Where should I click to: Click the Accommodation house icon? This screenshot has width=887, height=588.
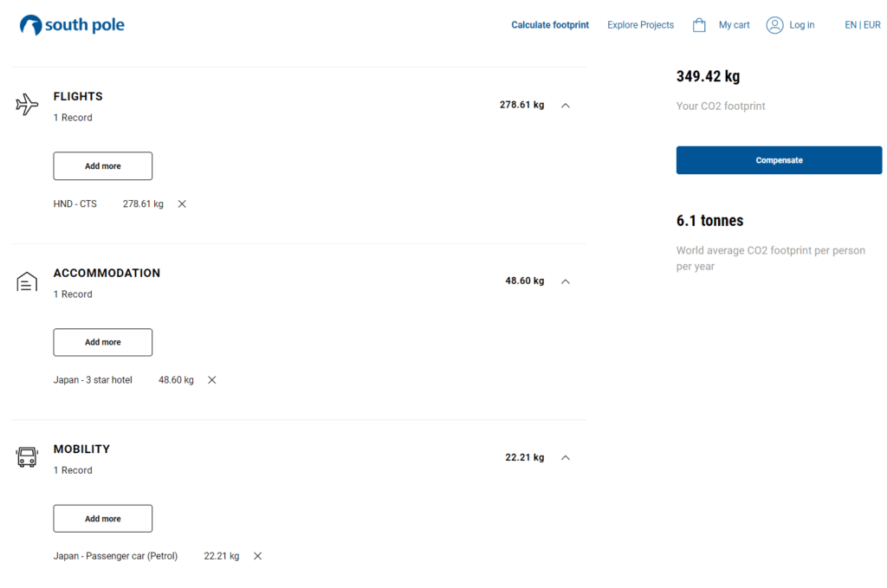(x=27, y=281)
